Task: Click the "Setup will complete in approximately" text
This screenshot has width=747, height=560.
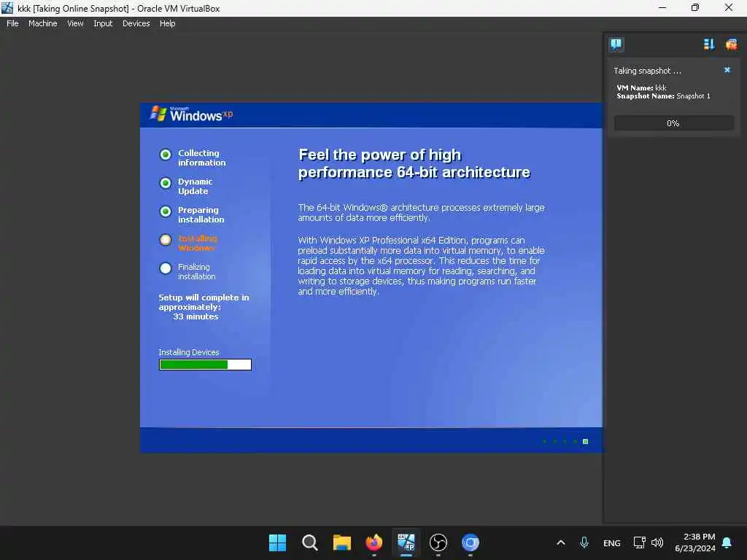Action: coord(204,302)
